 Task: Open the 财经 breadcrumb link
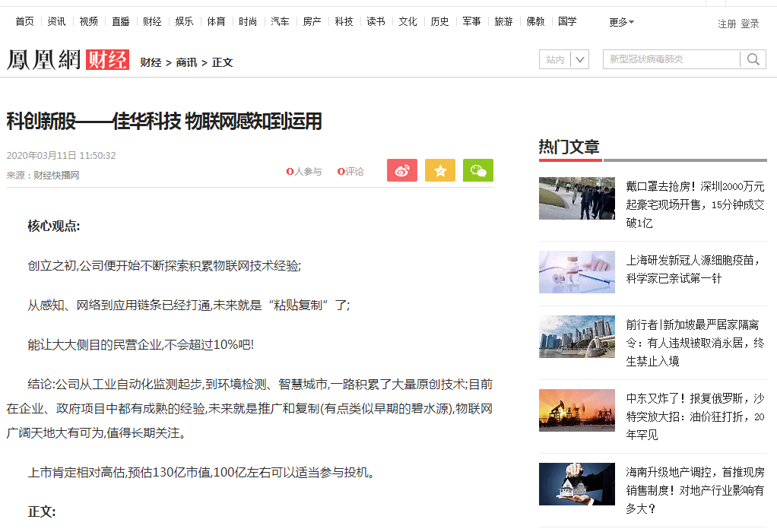tap(151, 62)
